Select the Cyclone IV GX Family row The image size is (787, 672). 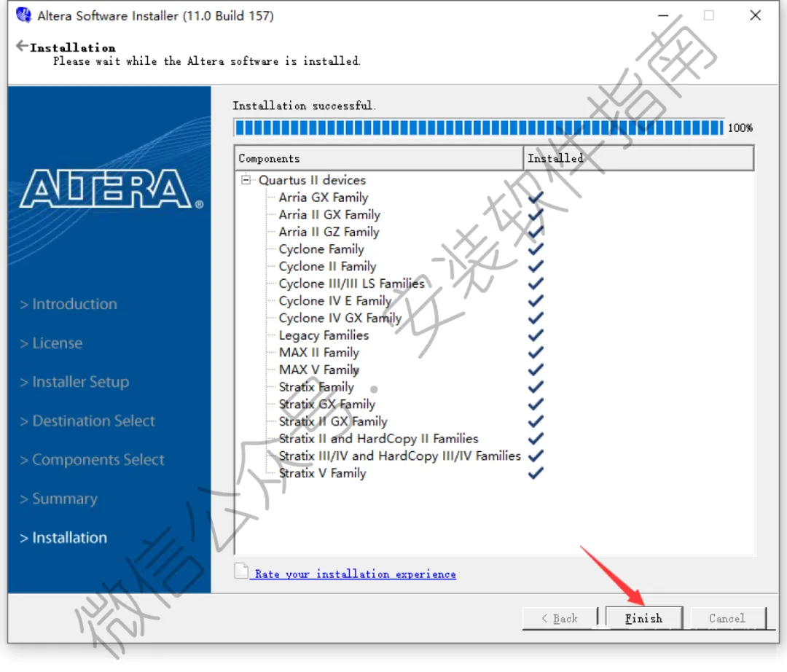click(340, 318)
